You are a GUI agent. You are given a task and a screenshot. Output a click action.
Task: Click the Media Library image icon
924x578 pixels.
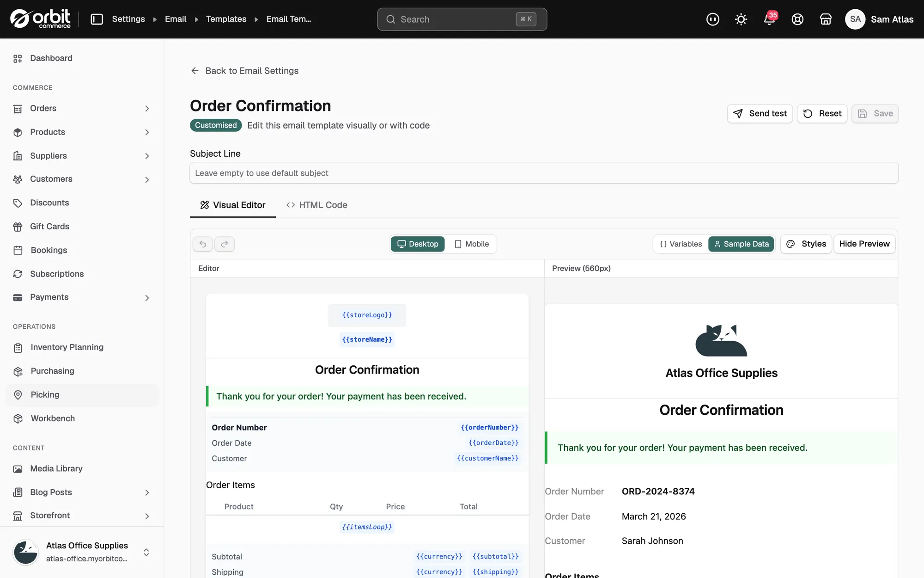[x=18, y=469]
